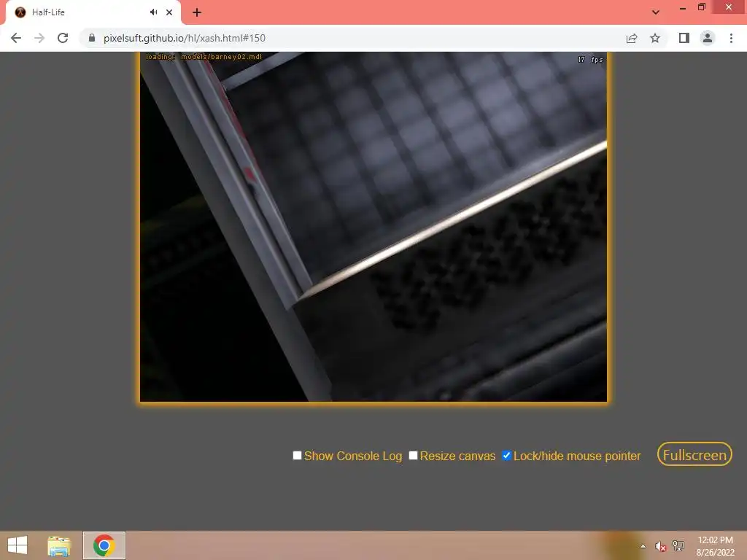
Task: Reload the Half-Life page
Action: [x=63, y=38]
